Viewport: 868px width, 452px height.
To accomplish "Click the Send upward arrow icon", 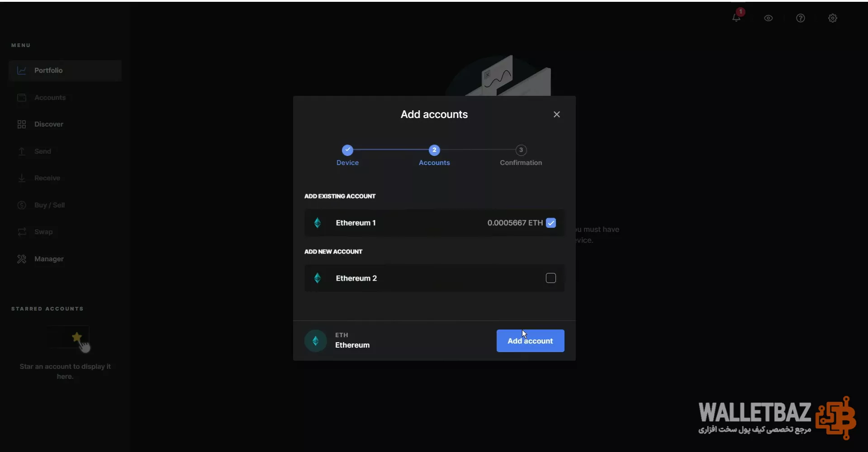I will click(22, 151).
